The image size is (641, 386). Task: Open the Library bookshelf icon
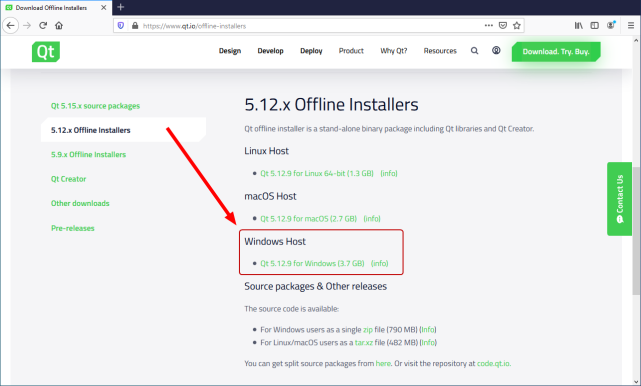click(x=578, y=25)
